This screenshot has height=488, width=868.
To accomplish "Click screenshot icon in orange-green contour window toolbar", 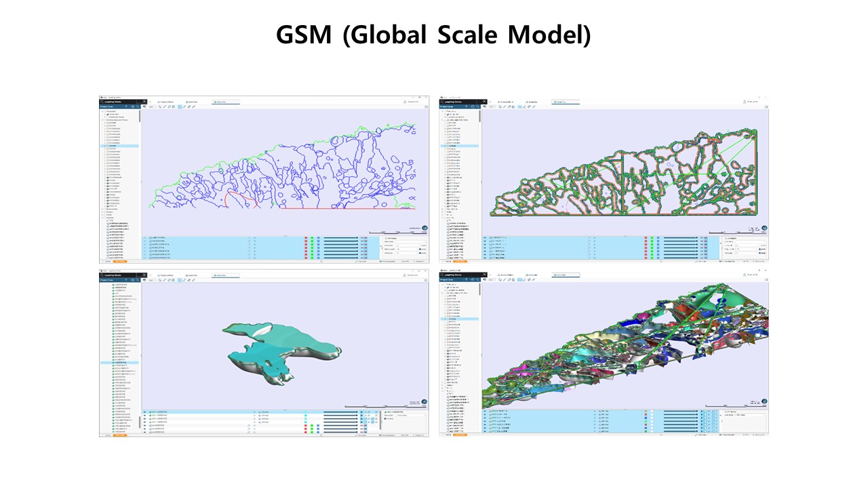I will (485, 106).
